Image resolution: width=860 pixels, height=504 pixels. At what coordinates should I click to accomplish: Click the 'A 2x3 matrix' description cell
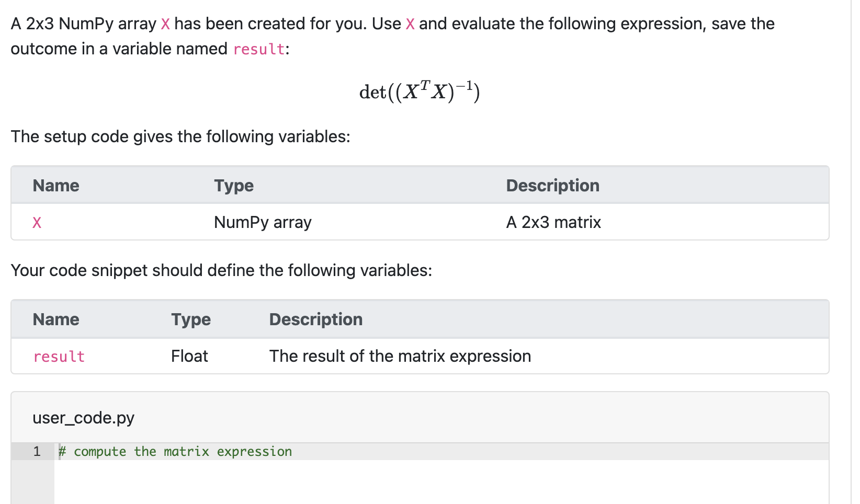(x=553, y=222)
